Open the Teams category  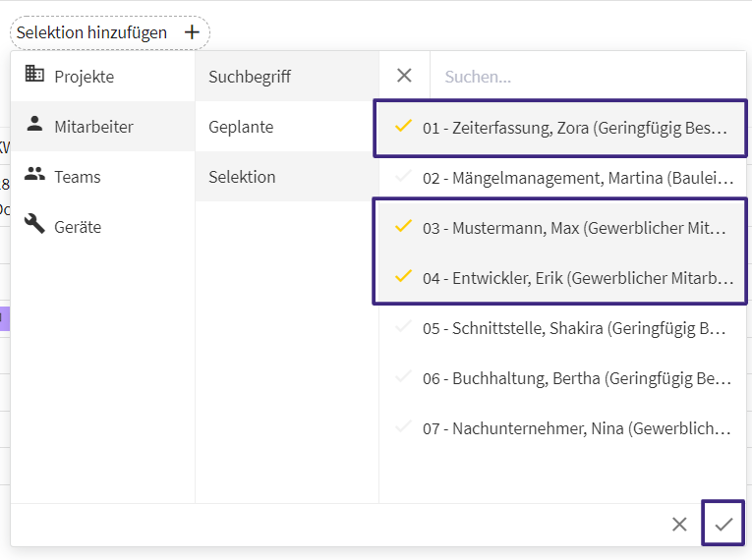(102, 177)
